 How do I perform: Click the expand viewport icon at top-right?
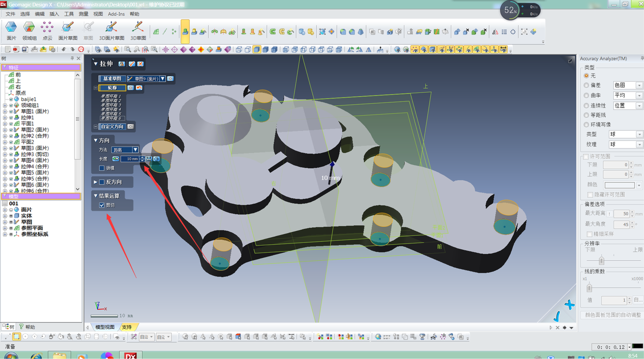coord(570,61)
